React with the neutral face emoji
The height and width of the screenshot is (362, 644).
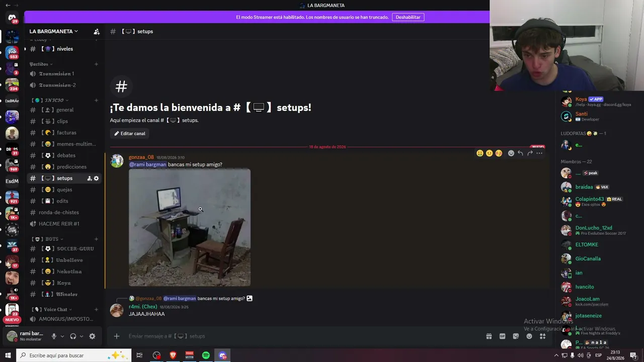489,153
